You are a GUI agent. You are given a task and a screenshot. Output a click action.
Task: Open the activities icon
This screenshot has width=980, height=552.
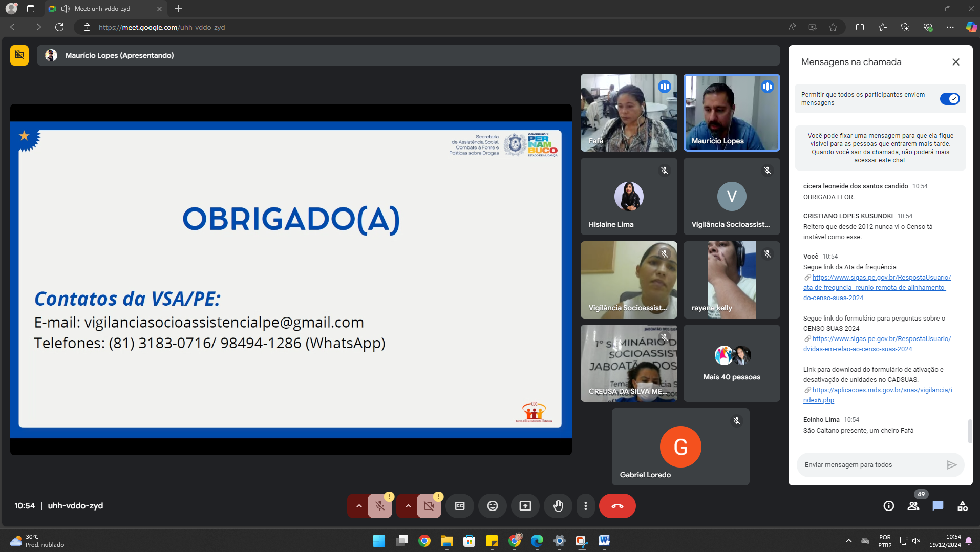coord(962,506)
